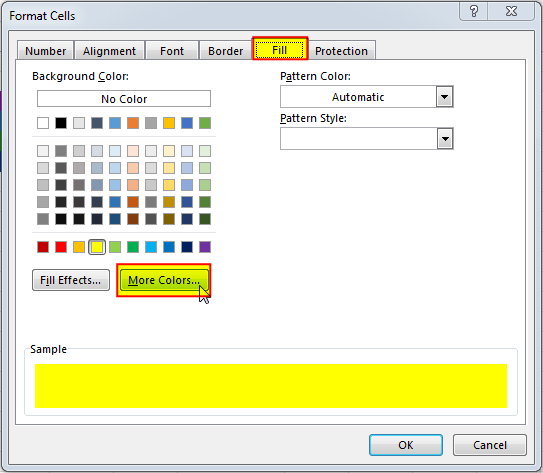Image resolution: width=543 pixels, height=473 pixels.
Task: Choose the light blue standard color swatch
Action: tap(151, 247)
